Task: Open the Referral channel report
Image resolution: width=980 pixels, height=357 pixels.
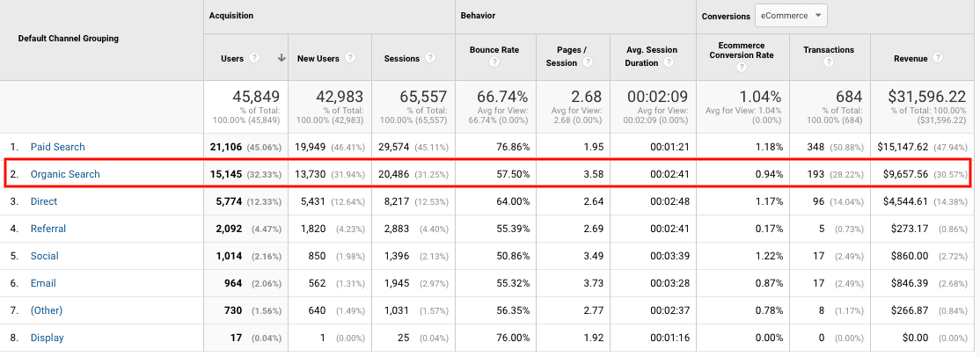Action: tap(49, 229)
